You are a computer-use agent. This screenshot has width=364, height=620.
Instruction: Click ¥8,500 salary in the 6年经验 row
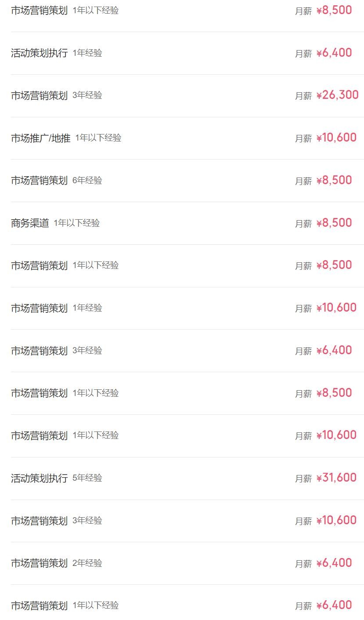334,180
